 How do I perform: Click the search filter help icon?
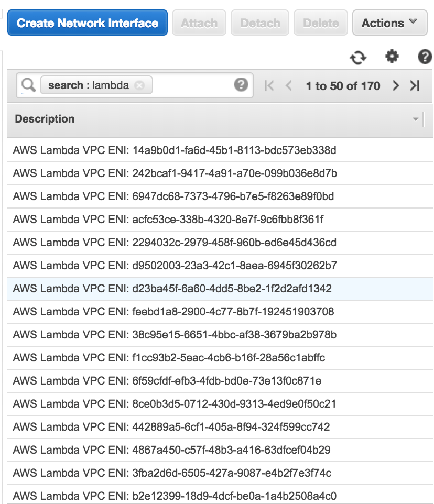[241, 85]
